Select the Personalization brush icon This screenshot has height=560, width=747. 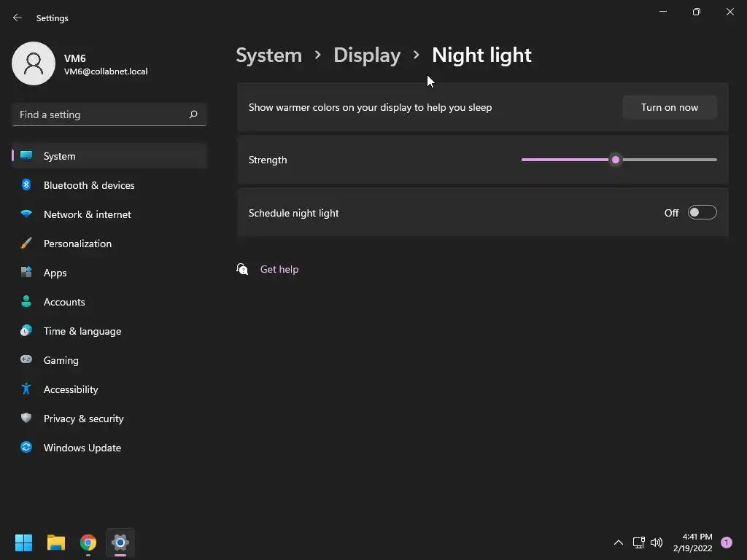click(26, 244)
